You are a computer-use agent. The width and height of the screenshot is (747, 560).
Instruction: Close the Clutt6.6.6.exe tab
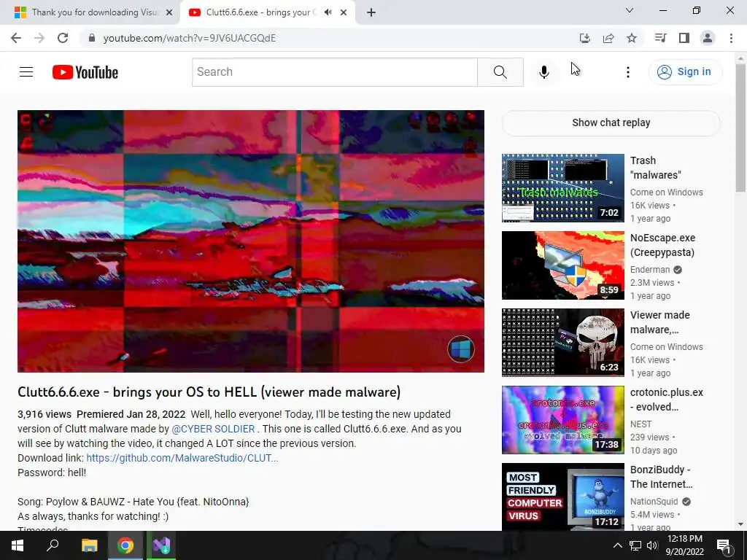click(344, 12)
